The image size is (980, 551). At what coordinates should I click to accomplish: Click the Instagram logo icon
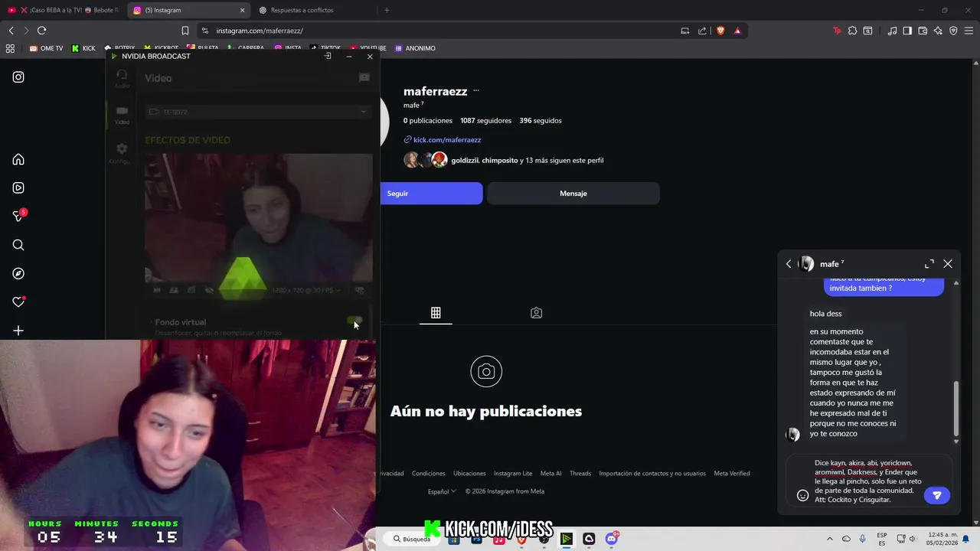(x=18, y=77)
